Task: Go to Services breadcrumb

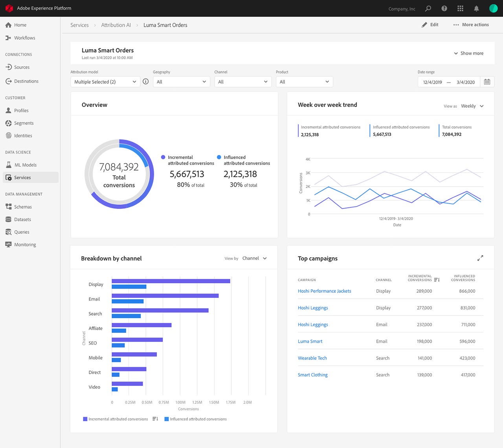Action: [79, 25]
